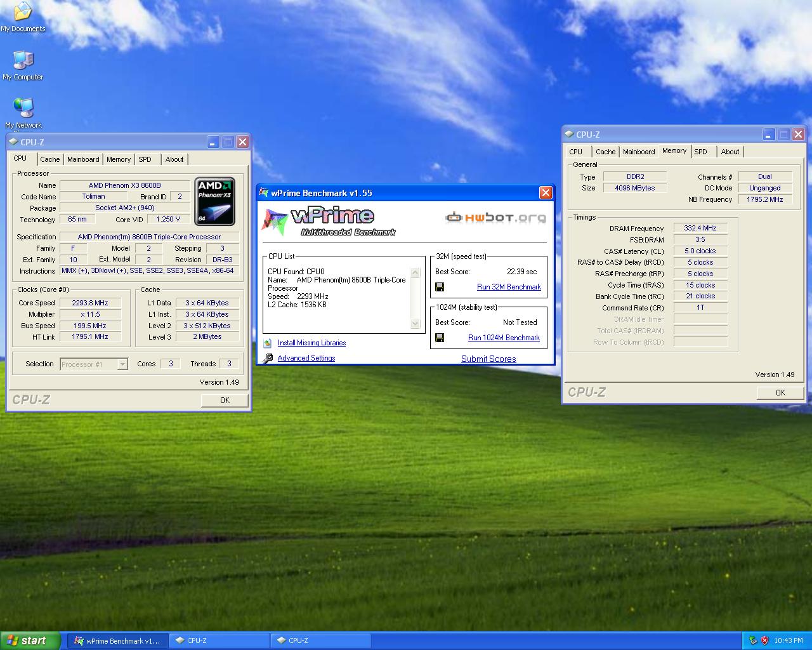The height and width of the screenshot is (650, 812).
Task: Click the Multiplier x 11.5 value
Action: click(x=90, y=314)
